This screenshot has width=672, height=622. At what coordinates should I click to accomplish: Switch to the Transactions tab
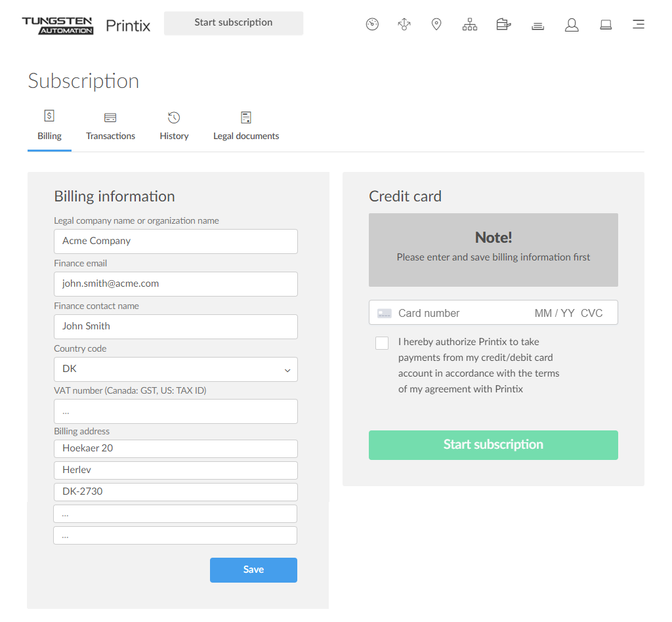(110, 127)
